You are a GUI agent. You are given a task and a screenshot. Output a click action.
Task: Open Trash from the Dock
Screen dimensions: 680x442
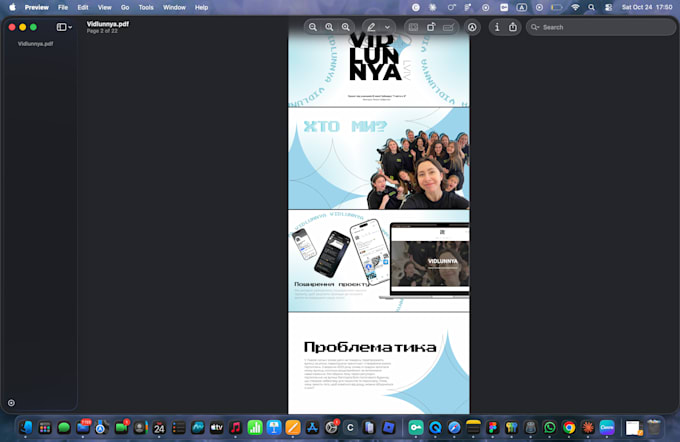(x=654, y=428)
